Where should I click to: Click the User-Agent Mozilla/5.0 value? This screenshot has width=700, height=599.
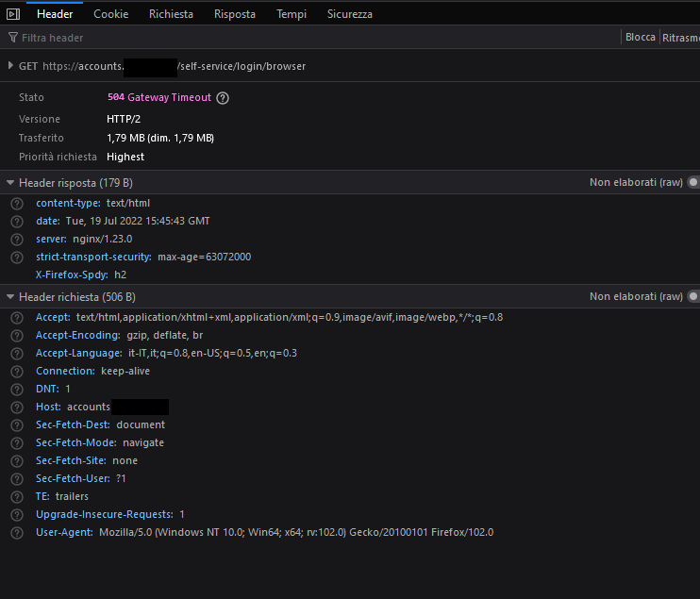(x=296, y=532)
